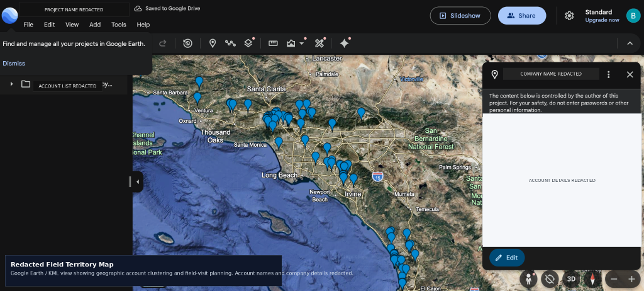Click the Gemini sparkle icon
644x291 pixels.
344,43
